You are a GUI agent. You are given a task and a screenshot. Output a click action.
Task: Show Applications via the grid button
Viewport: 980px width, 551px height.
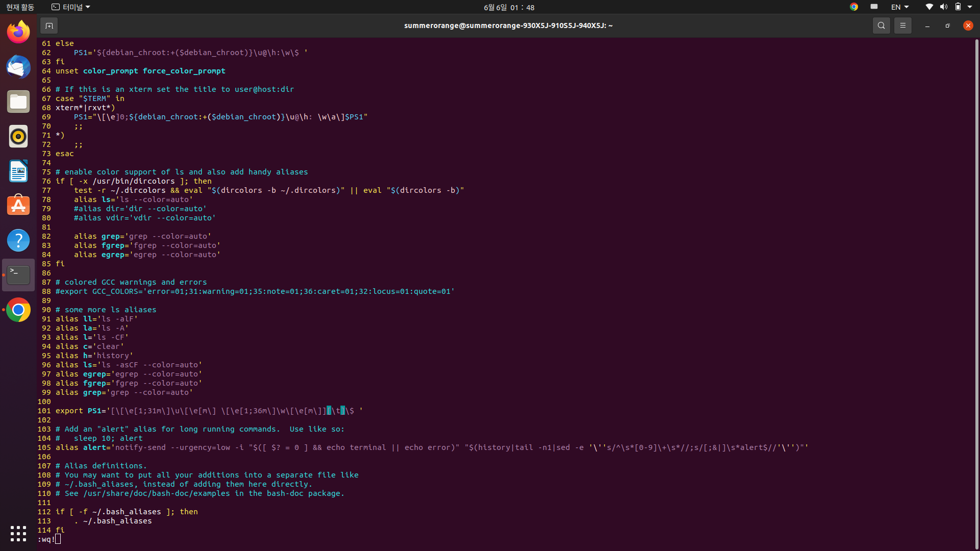pos(18,533)
